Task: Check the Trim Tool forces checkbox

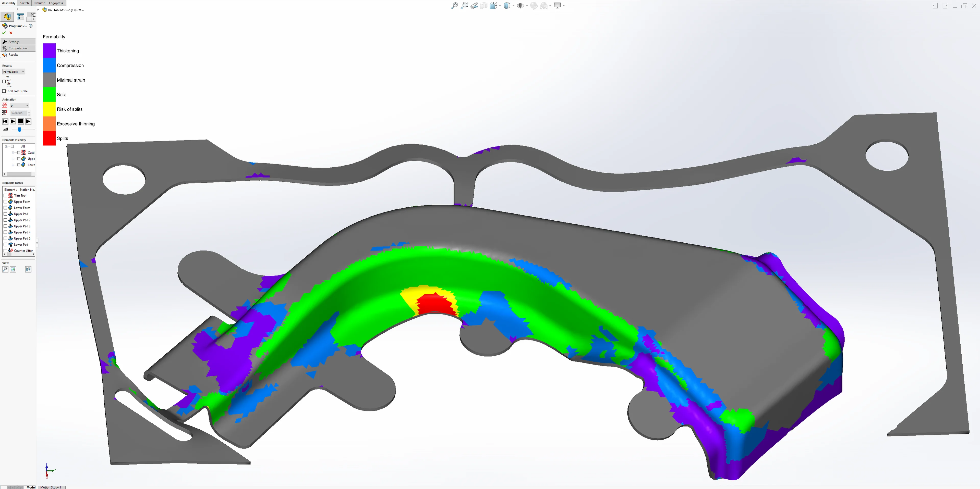Action: tap(5, 195)
